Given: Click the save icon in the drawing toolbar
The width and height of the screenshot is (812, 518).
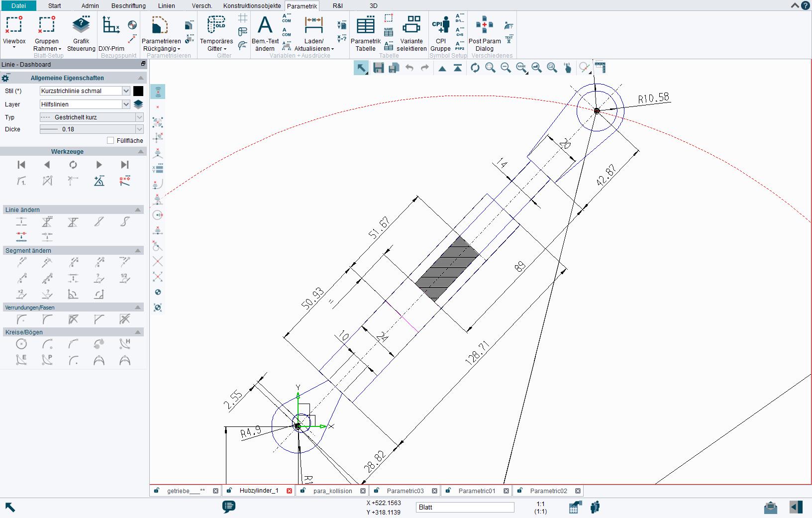Looking at the screenshot, I should click(x=379, y=68).
